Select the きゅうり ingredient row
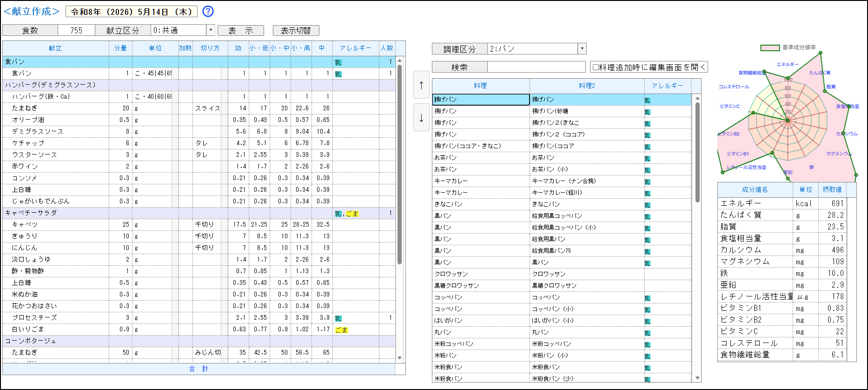 coord(199,236)
